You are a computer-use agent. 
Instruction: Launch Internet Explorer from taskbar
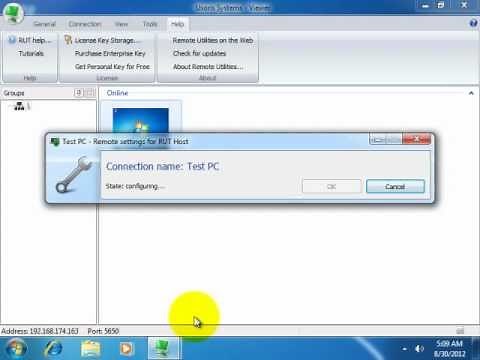(x=53, y=349)
